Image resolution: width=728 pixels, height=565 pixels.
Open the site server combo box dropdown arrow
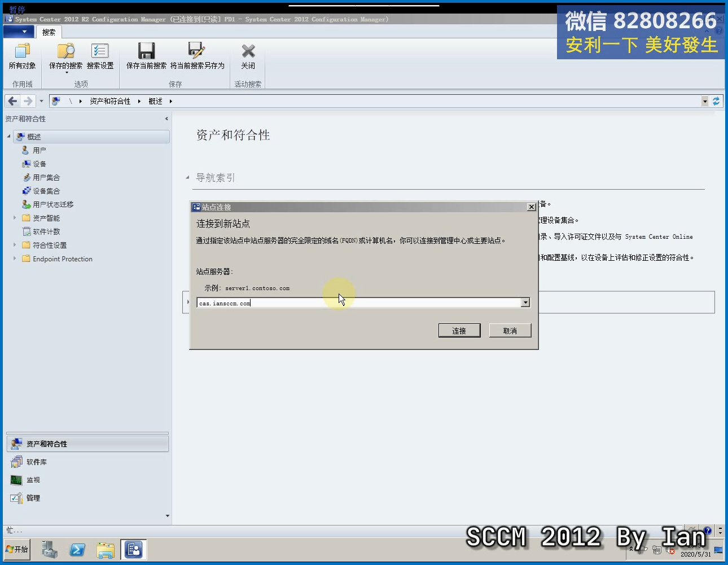[525, 303]
